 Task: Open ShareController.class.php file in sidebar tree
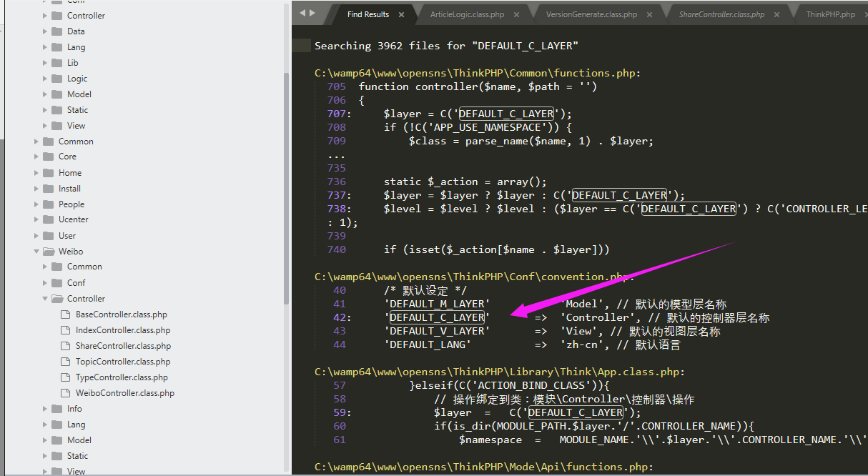tap(123, 346)
